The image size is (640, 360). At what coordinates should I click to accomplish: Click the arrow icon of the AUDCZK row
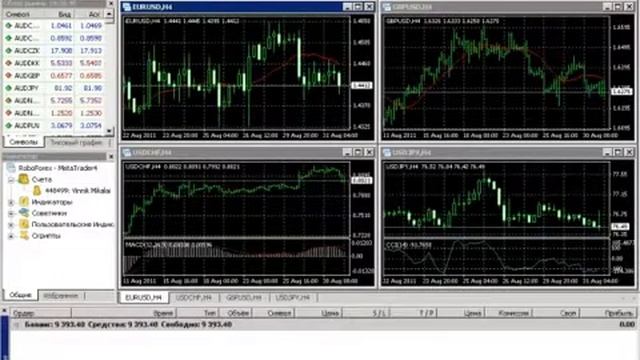8,51
